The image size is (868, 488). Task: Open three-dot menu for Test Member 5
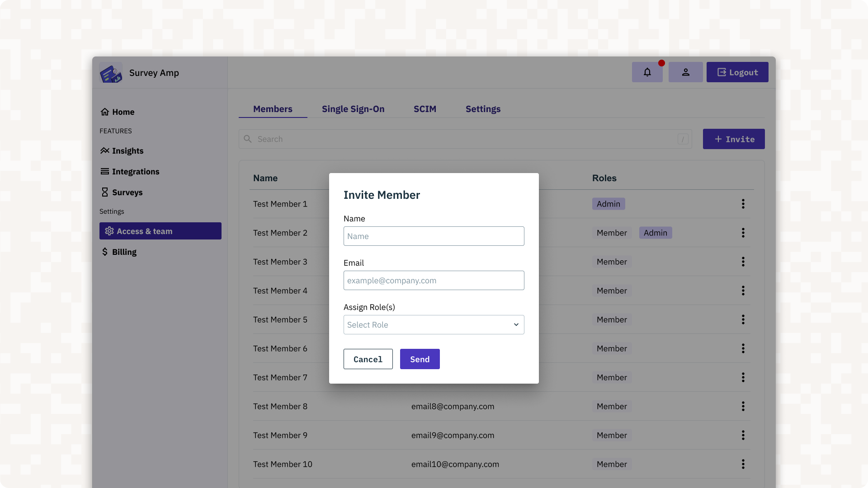[x=743, y=319]
